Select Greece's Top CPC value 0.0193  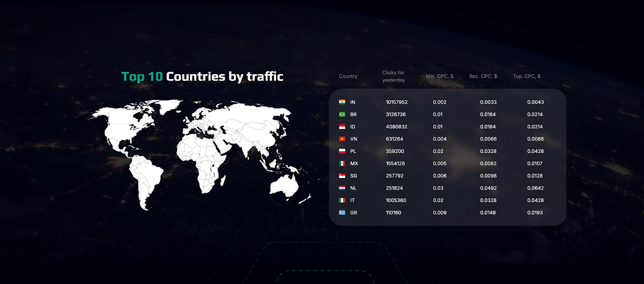pos(535,213)
